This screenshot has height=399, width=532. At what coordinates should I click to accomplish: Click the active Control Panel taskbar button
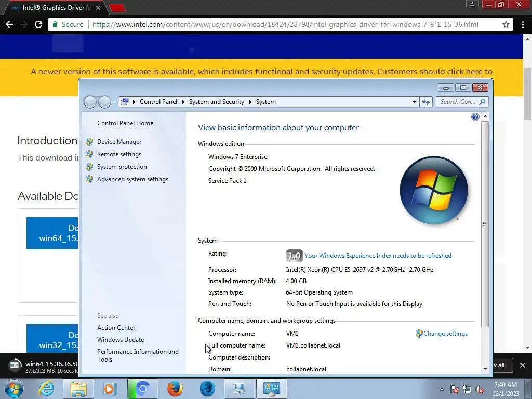(271, 389)
